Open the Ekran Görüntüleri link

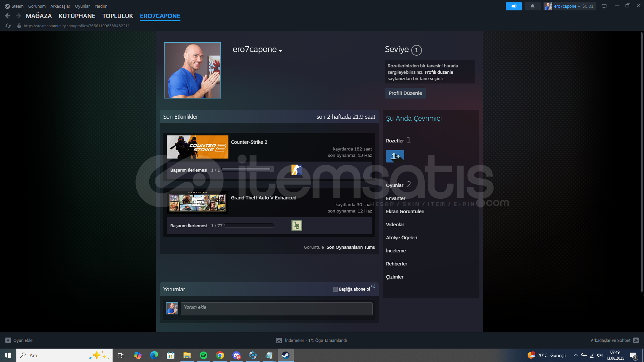tap(405, 212)
